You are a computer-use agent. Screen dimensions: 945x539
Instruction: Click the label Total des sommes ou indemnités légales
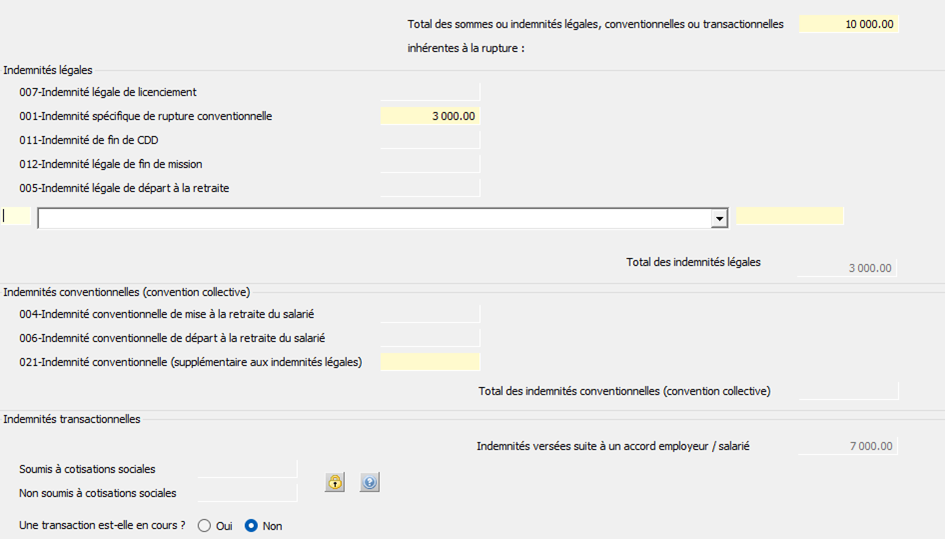pyautogui.click(x=595, y=24)
